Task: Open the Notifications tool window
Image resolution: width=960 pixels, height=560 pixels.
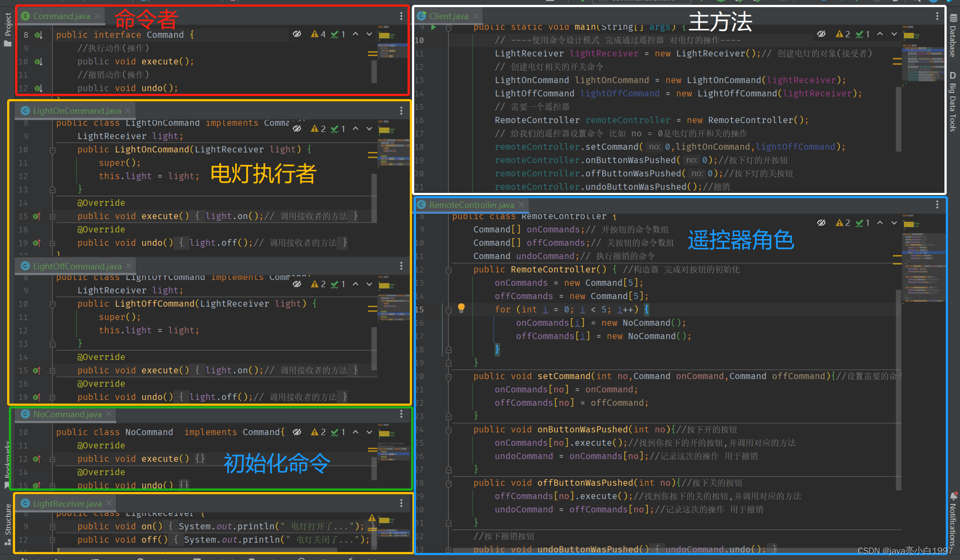Action: pos(953,519)
